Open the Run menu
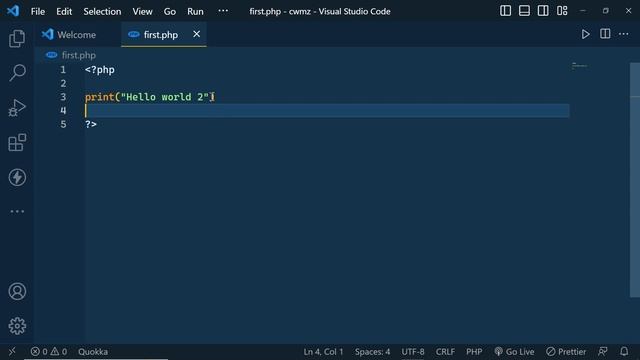640x360 pixels. pyautogui.click(x=195, y=11)
